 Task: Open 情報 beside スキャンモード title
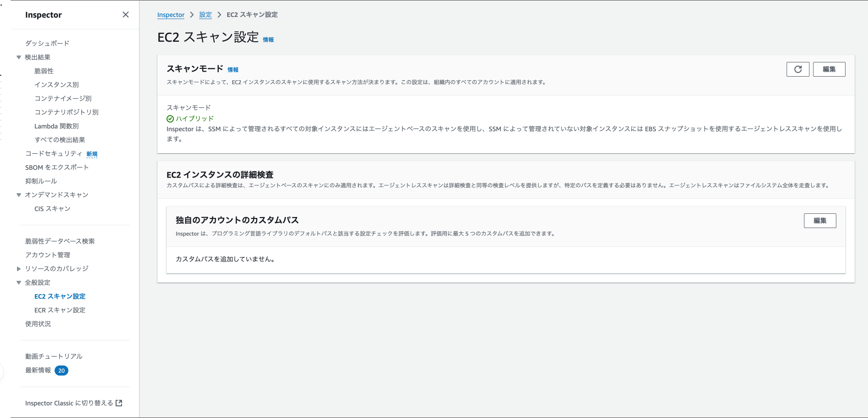click(234, 69)
